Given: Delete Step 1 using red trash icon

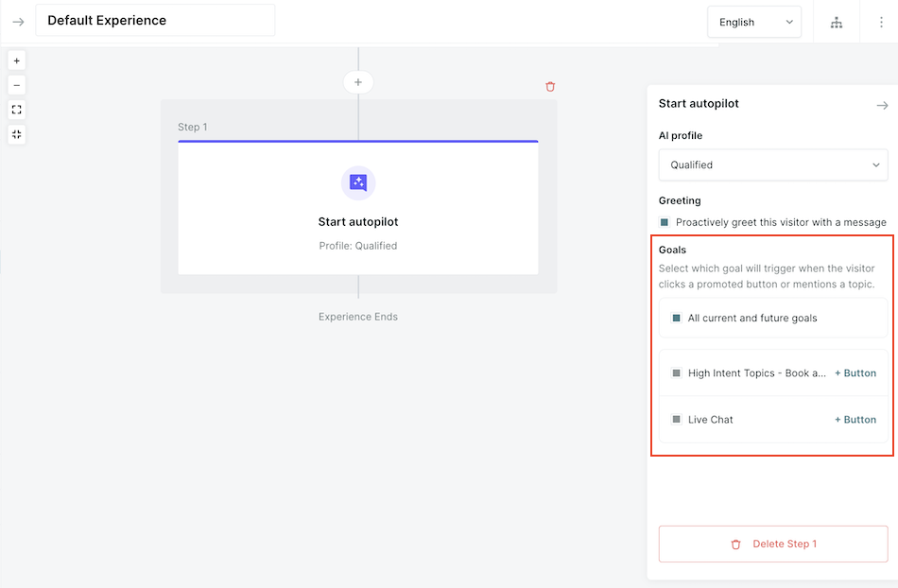Looking at the screenshot, I should [x=550, y=86].
